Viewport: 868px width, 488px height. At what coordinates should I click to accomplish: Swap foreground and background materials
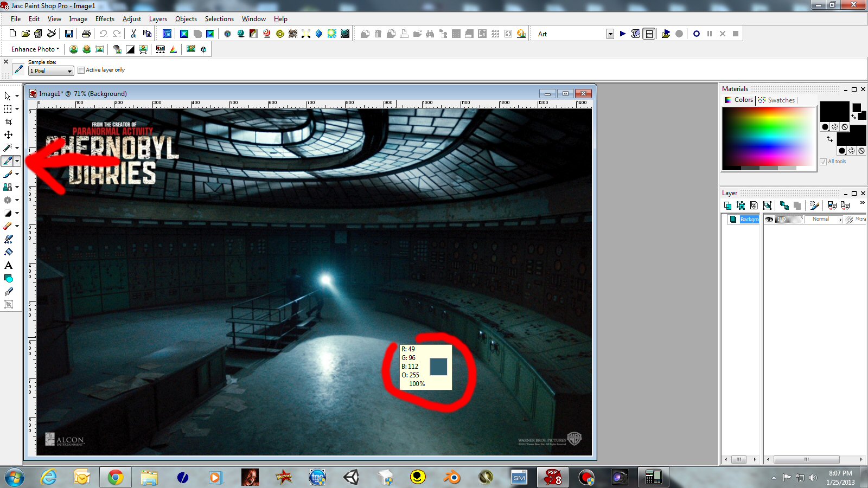[x=829, y=139]
